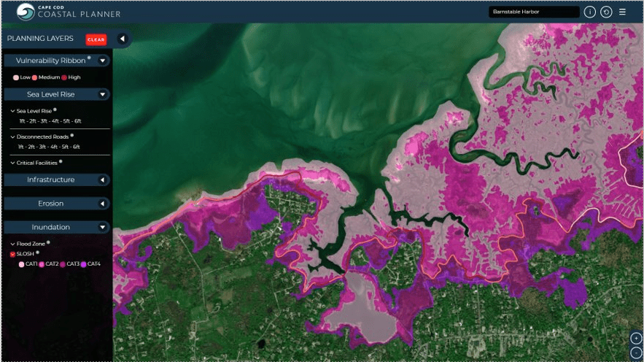Click the info dot beside Sea Level Rise sublayer
This screenshot has height=362, width=644.
(55, 109)
